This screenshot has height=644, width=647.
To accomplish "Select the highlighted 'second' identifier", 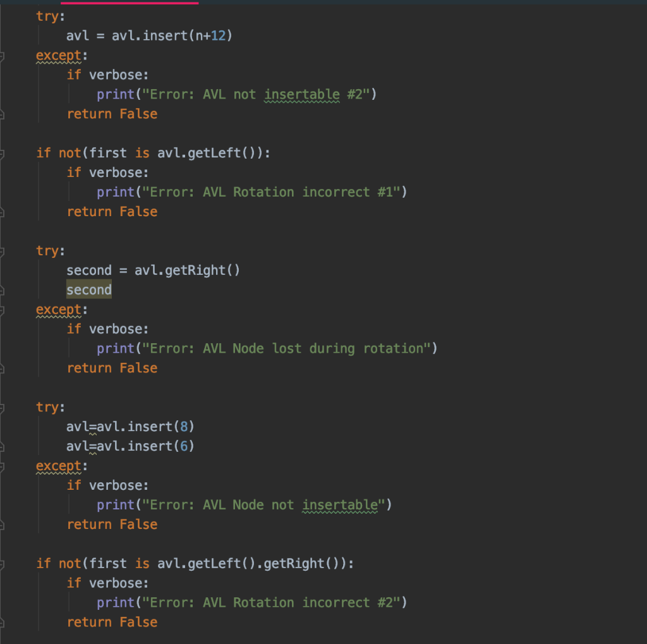I will coord(88,289).
